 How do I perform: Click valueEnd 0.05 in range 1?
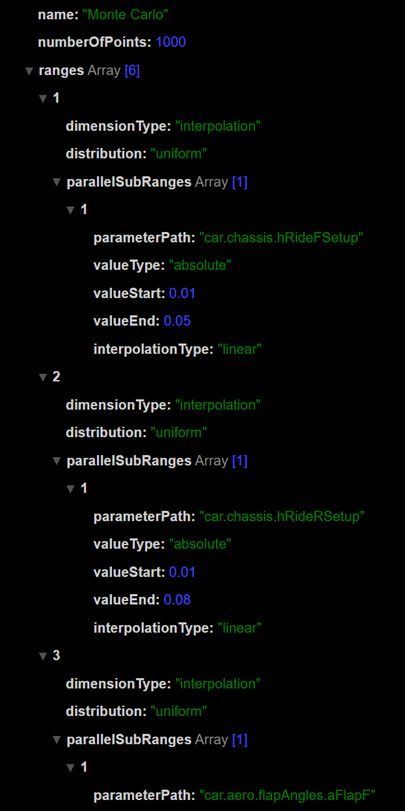tap(177, 321)
